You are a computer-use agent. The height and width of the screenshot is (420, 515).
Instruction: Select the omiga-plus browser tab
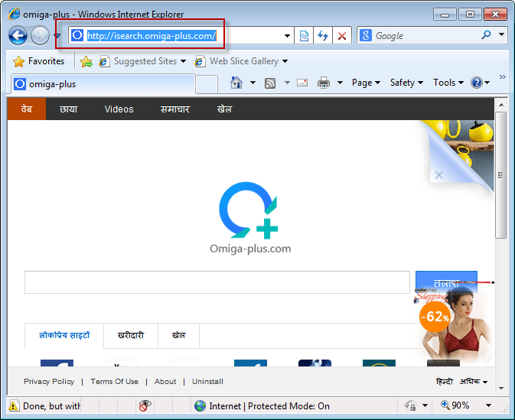103,84
